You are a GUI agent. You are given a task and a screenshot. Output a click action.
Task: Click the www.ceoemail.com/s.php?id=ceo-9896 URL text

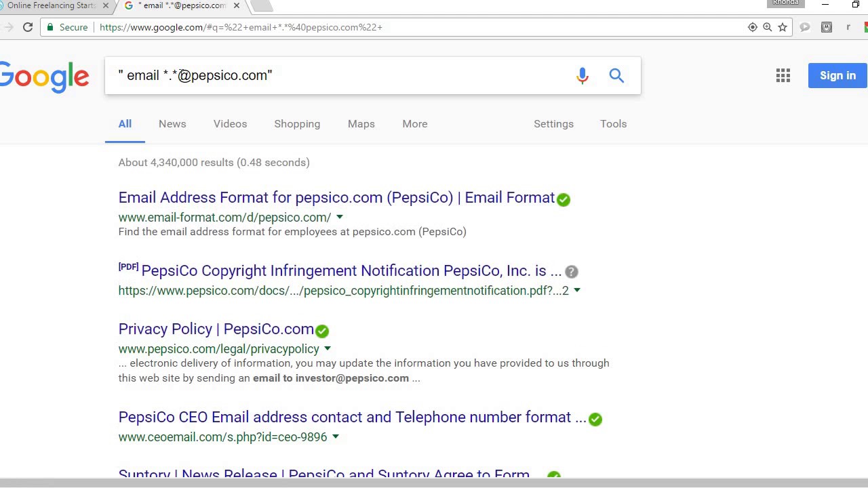pyautogui.click(x=222, y=437)
